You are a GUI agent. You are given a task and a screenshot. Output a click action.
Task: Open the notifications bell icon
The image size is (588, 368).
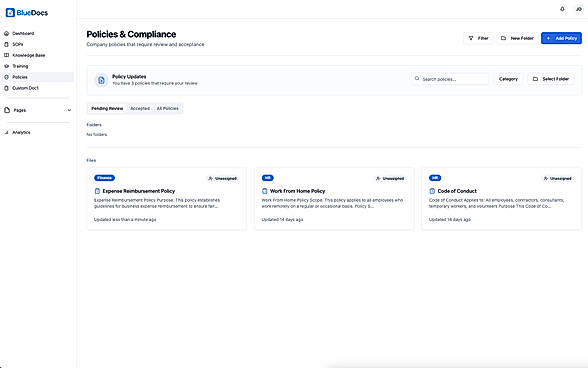coord(562,9)
